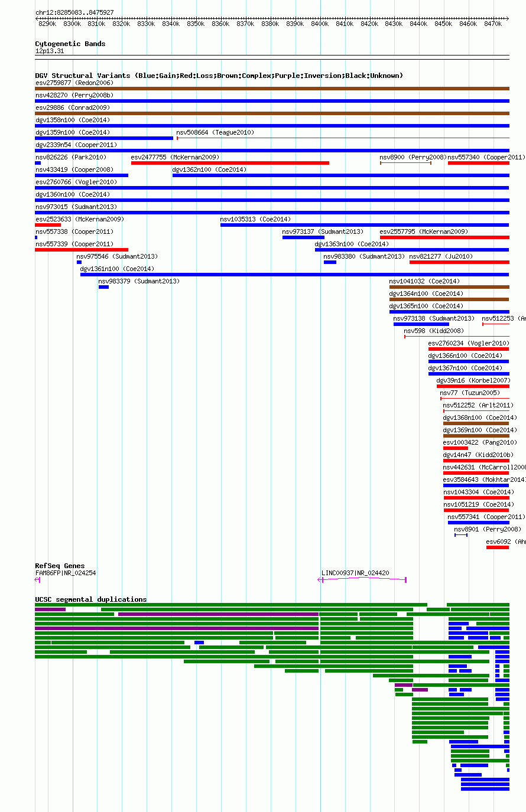Click nsv8900 (Perry2008) variant label

(413, 158)
